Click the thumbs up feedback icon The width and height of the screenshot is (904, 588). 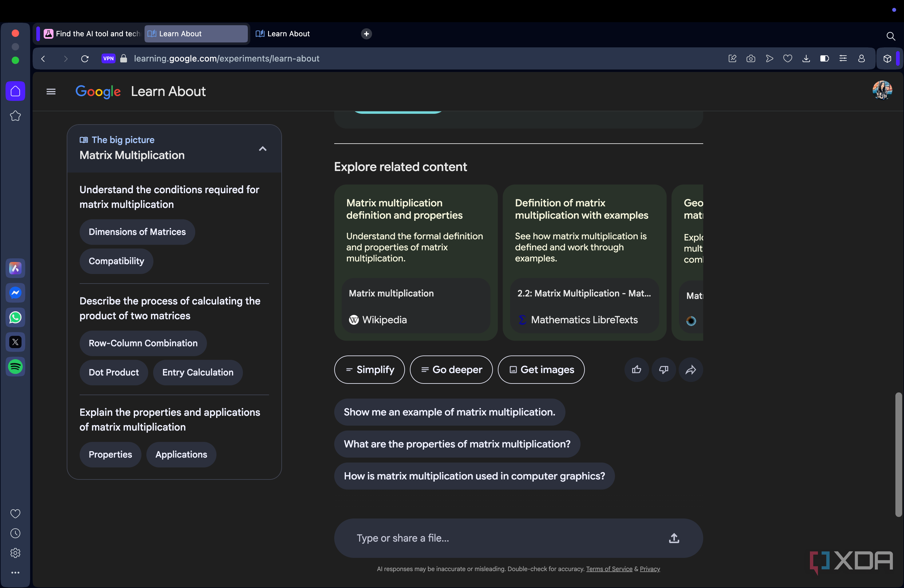(636, 369)
